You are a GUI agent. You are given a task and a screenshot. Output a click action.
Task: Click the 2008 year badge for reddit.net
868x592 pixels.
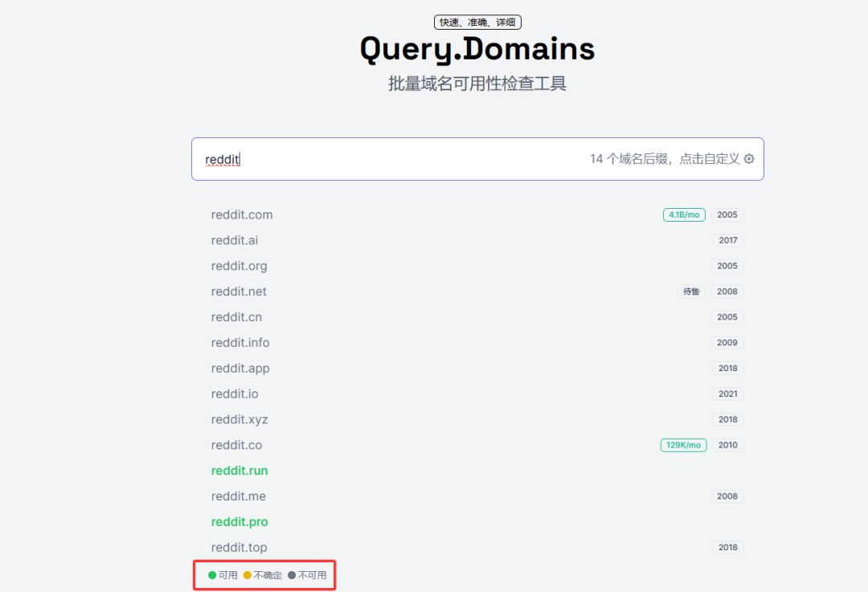click(x=727, y=292)
